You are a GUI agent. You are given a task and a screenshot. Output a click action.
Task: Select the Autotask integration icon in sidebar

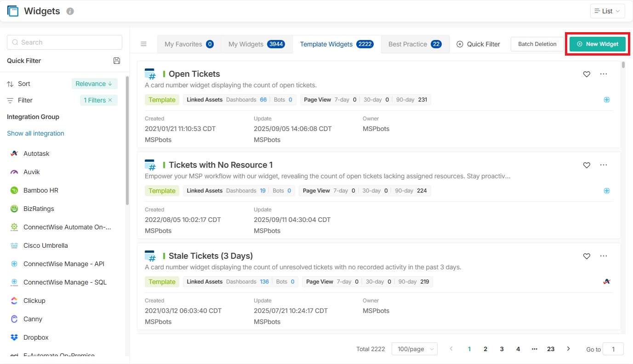(x=14, y=154)
